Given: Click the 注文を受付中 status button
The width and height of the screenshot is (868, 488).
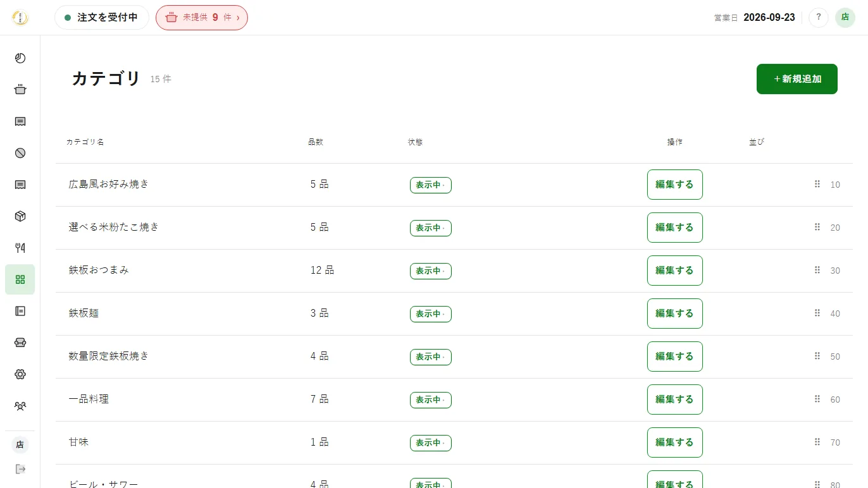Looking at the screenshot, I should [102, 18].
